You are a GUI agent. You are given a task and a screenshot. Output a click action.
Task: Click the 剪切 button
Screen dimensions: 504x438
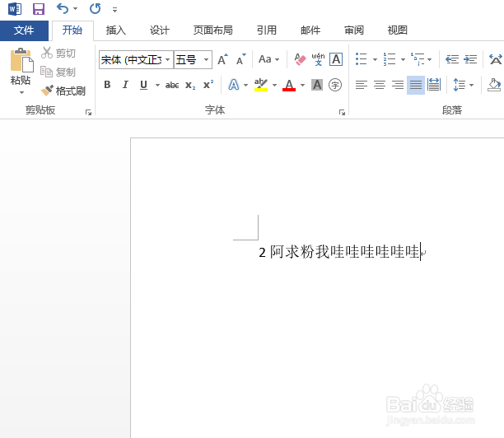58,53
